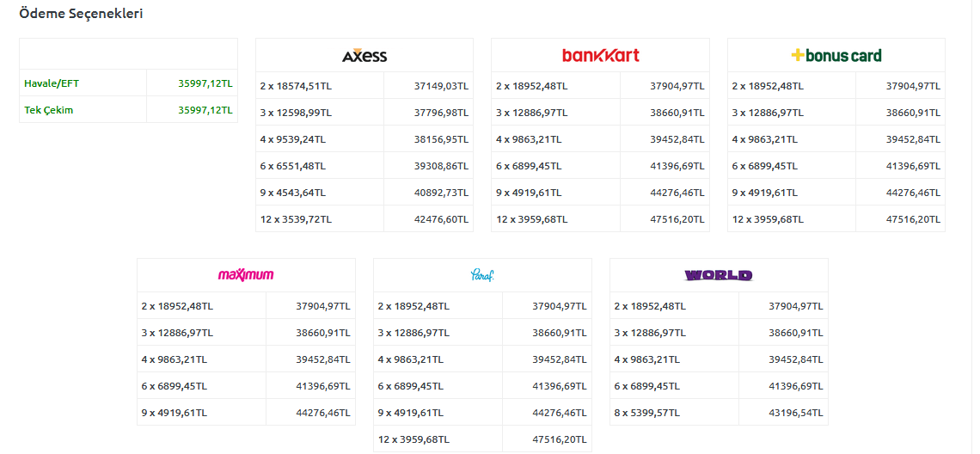Choose 4 x 9863,21TL in World table

tap(646, 359)
